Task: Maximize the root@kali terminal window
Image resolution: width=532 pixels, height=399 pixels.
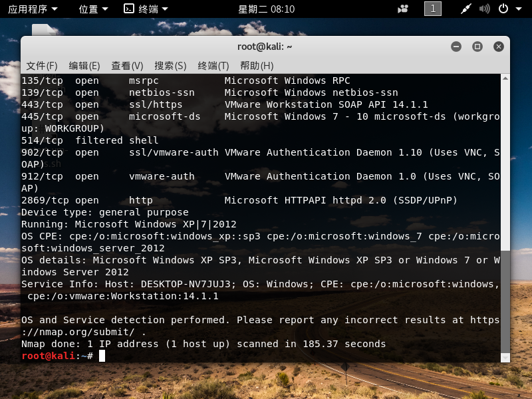Action: pyautogui.click(x=477, y=47)
